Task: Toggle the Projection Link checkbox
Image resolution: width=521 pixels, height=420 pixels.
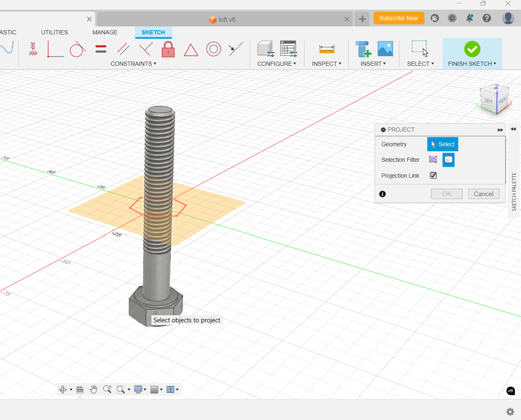Action: pos(433,175)
